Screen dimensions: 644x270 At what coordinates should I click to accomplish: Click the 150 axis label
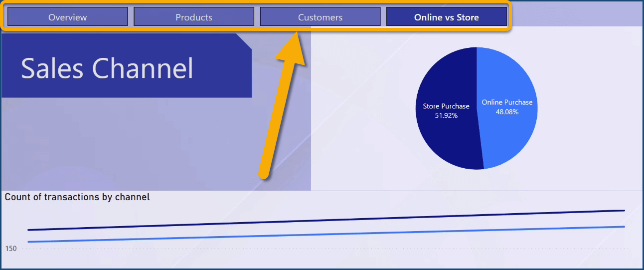pyautogui.click(x=11, y=249)
